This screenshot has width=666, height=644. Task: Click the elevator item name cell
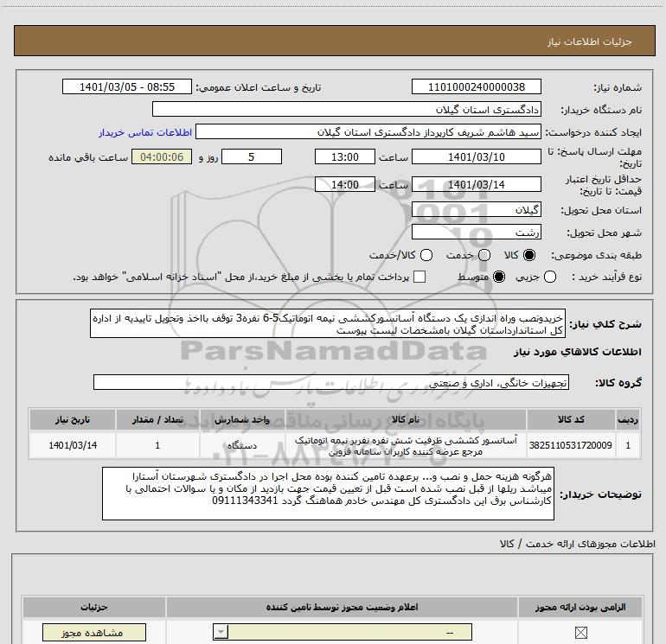[406, 445]
